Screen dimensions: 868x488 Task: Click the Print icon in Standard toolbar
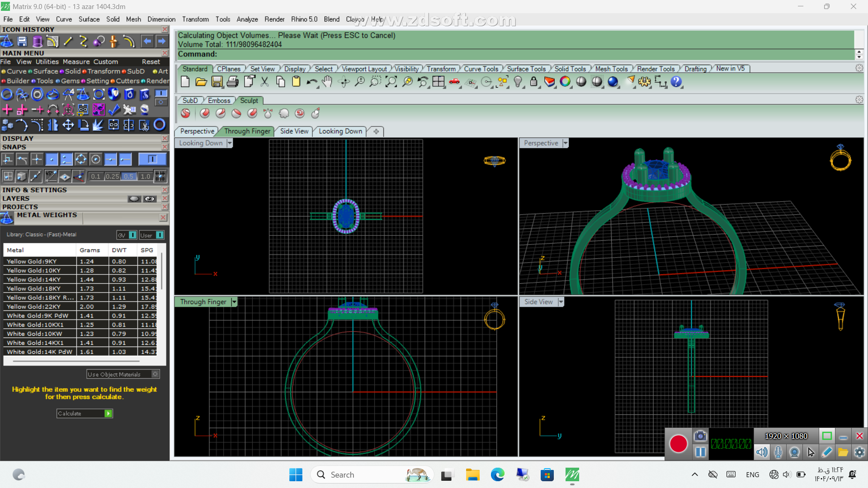[x=232, y=82]
